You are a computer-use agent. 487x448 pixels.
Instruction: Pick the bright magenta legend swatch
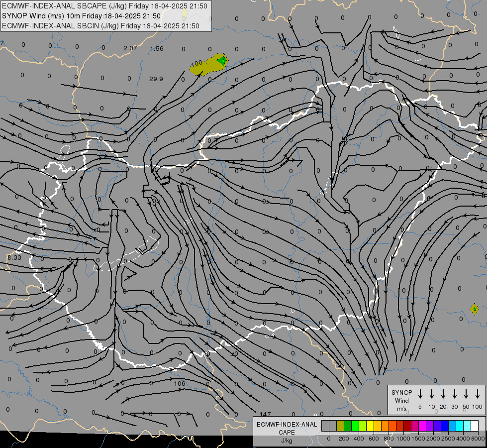click(x=422, y=426)
